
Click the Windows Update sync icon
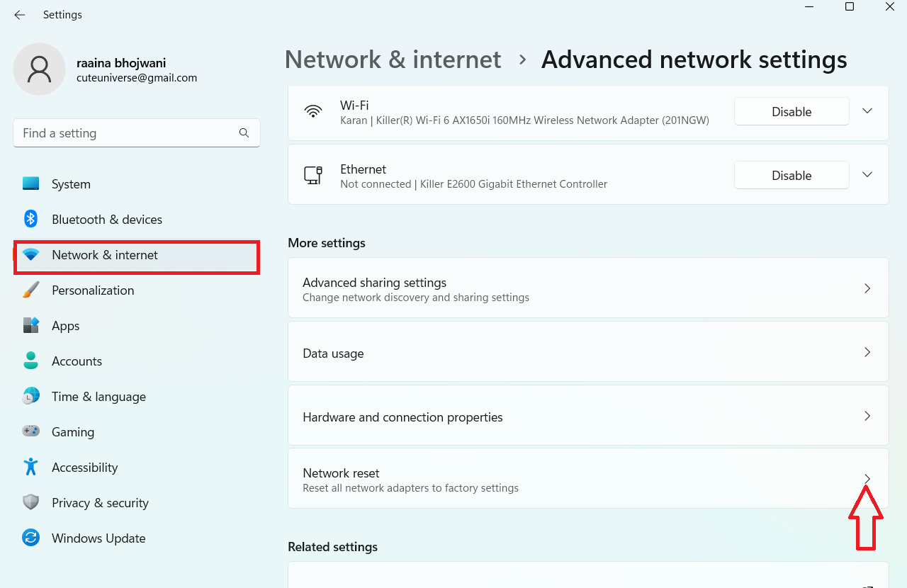point(30,538)
